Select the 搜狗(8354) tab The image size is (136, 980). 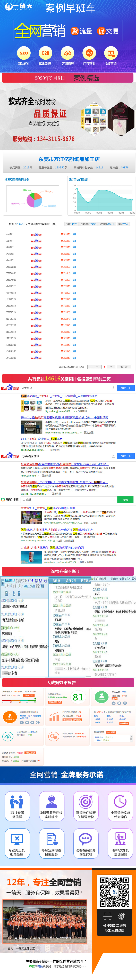click(x=123, y=224)
